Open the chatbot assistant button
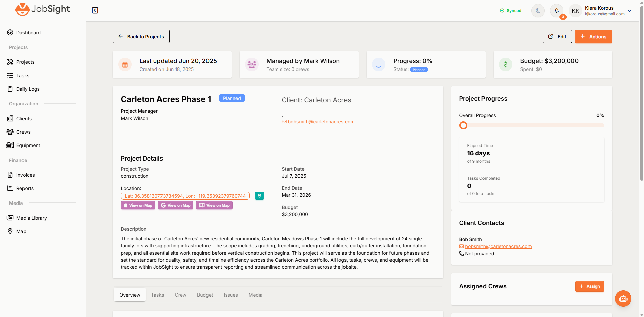 click(623, 299)
